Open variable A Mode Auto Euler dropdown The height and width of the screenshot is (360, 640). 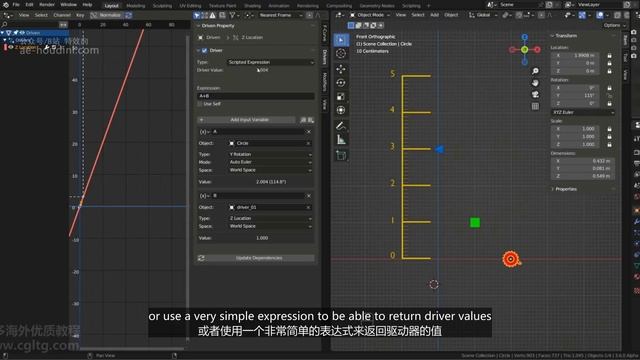pos(271,162)
